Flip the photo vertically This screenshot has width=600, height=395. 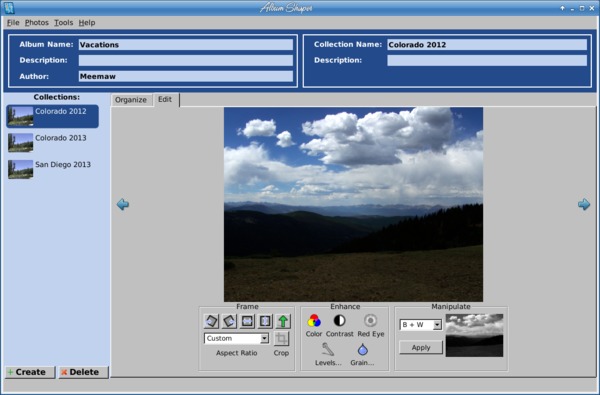pyautogui.click(x=265, y=321)
